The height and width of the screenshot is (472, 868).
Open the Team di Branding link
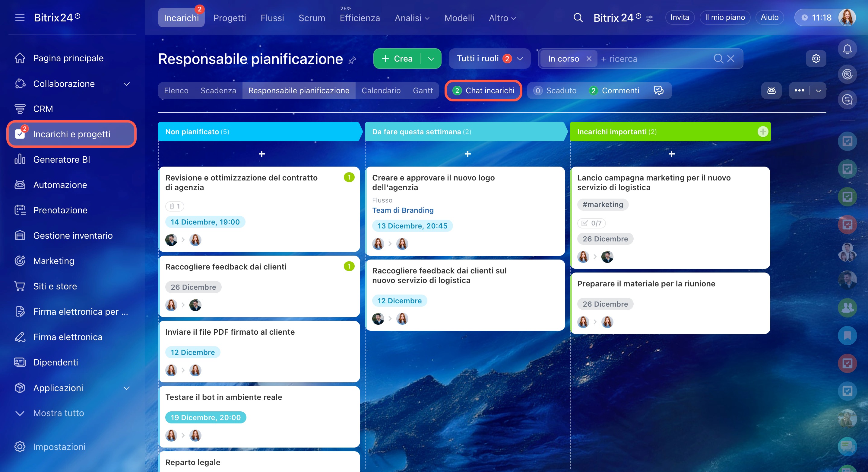tap(403, 210)
